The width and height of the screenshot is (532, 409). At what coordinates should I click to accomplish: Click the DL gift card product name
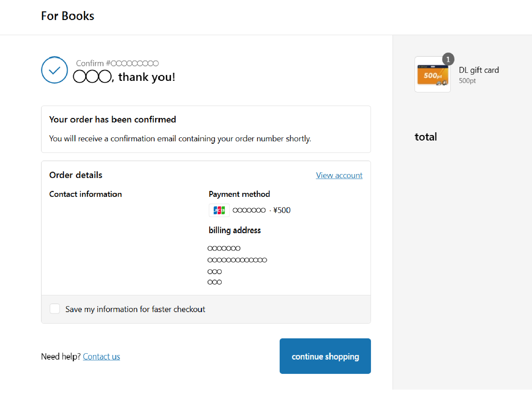tap(479, 70)
